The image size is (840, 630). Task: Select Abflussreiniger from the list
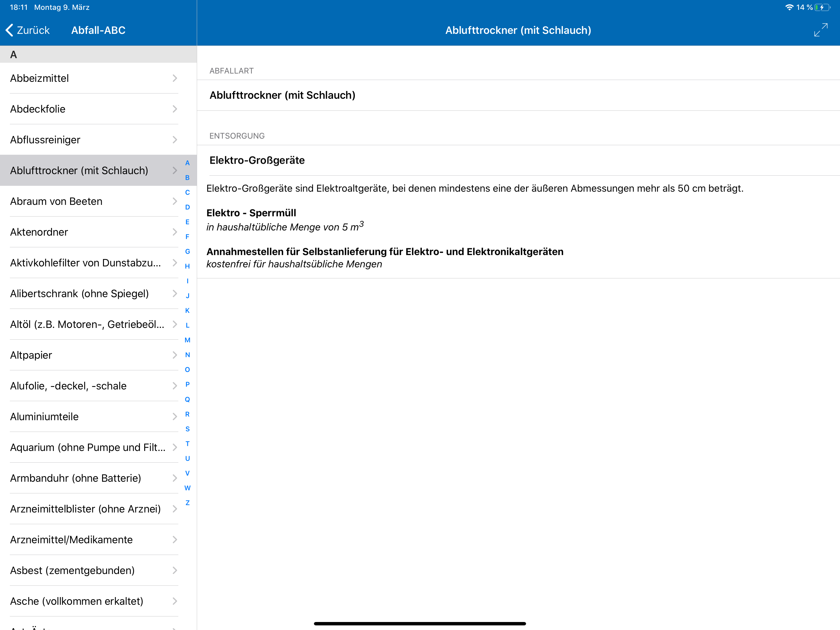tap(98, 140)
